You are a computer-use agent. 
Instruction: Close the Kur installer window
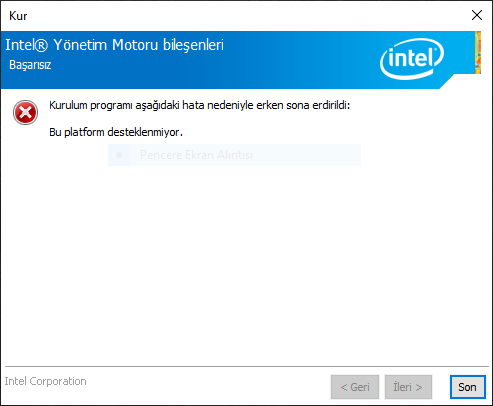click(x=477, y=15)
